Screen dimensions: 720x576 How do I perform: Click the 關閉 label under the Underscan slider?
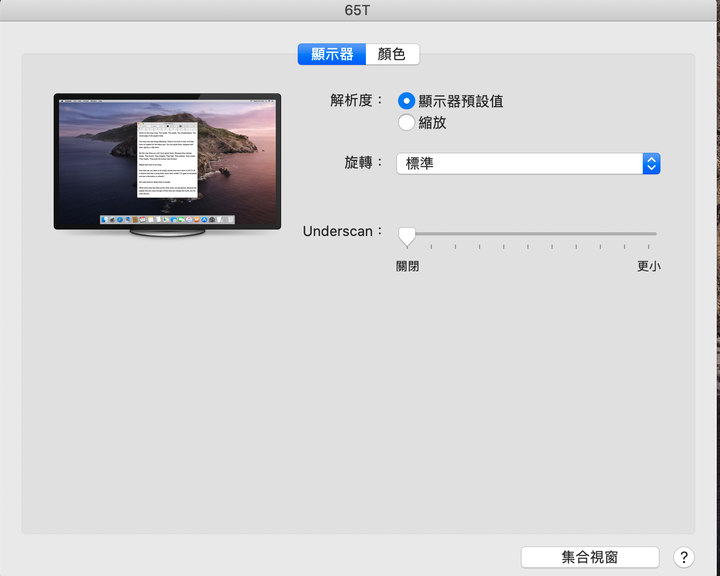pyautogui.click(x=407, y=266)
